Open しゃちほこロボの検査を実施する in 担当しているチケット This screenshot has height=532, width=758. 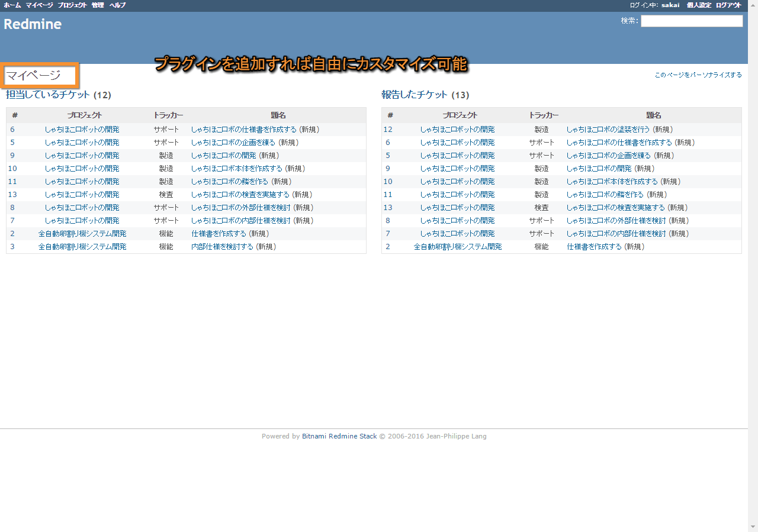240,195
